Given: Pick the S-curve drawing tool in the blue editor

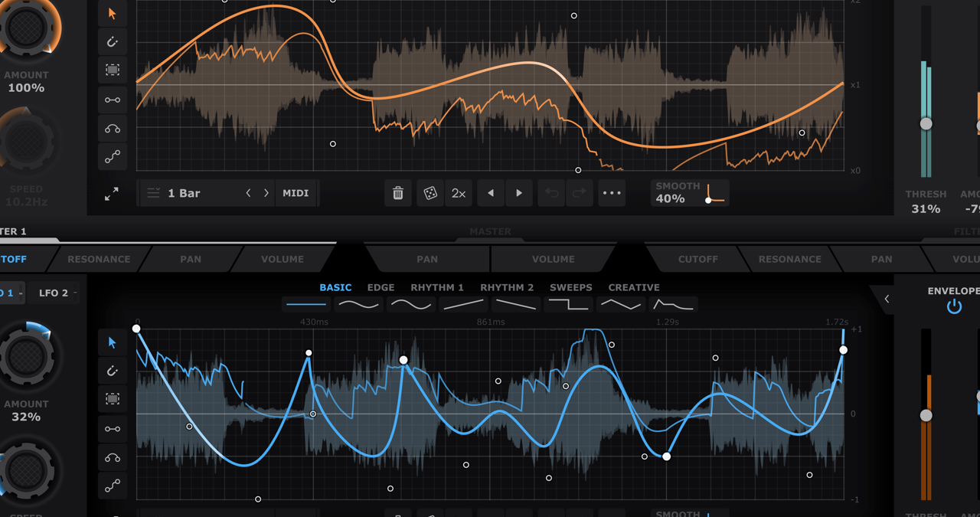Looking at the screenshot, I should (112, 485).
